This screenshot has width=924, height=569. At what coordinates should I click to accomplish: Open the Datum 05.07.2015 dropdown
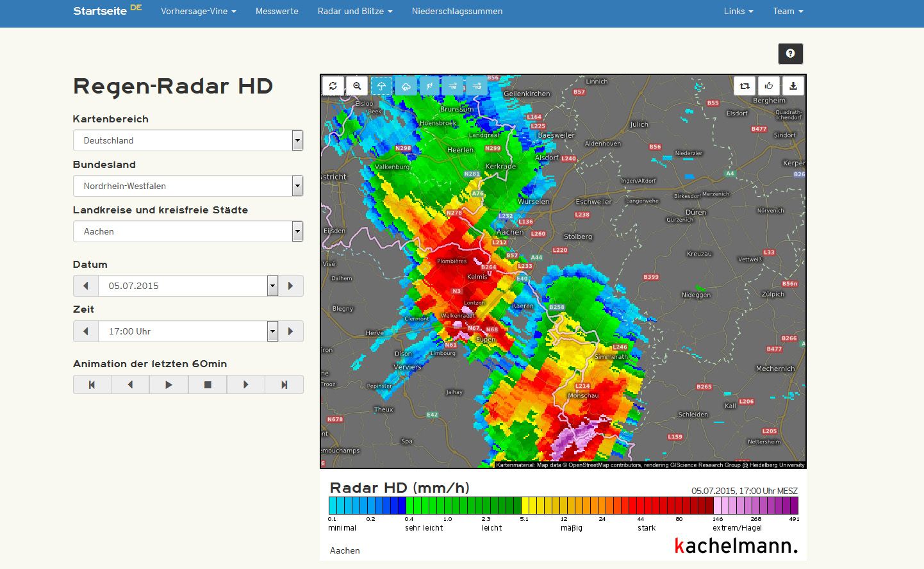tap(188, 286)
